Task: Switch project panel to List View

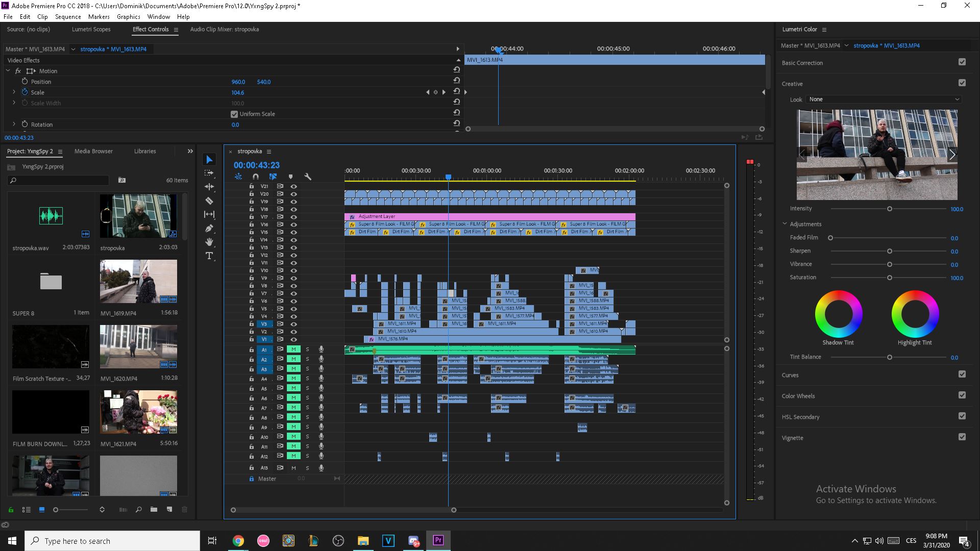Action: [27, 510]
